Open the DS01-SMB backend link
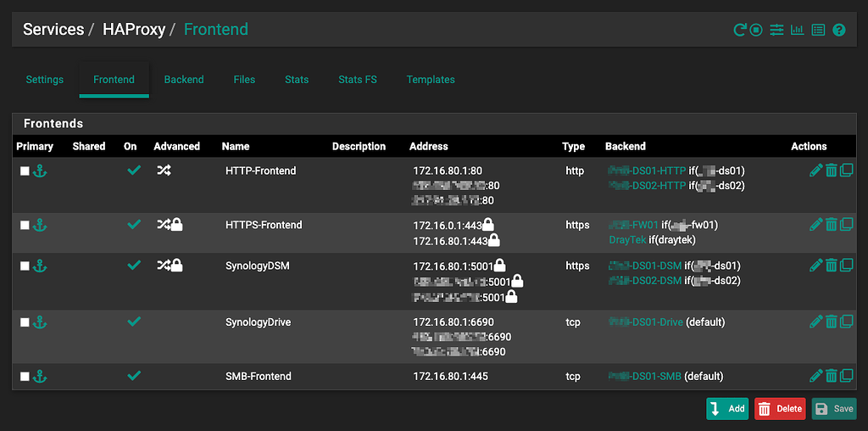Viewport: 868px width, 431px height. point(645,377)
